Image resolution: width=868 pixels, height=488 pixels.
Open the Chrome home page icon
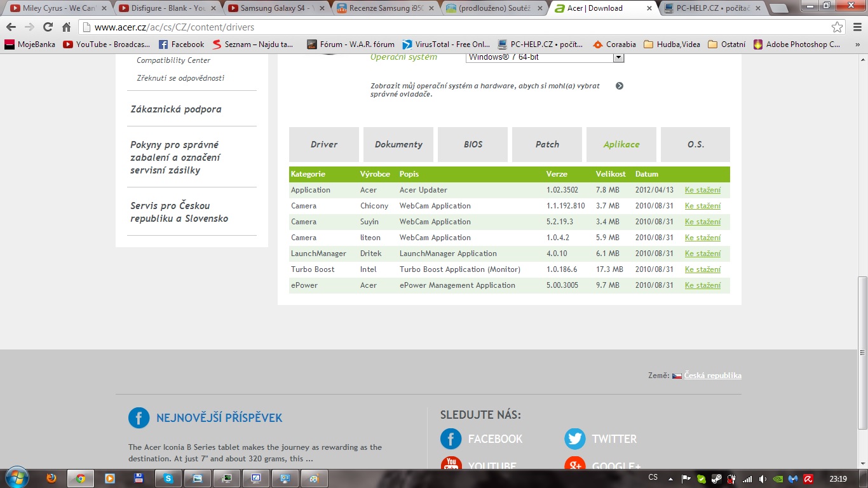pos(66,27)
